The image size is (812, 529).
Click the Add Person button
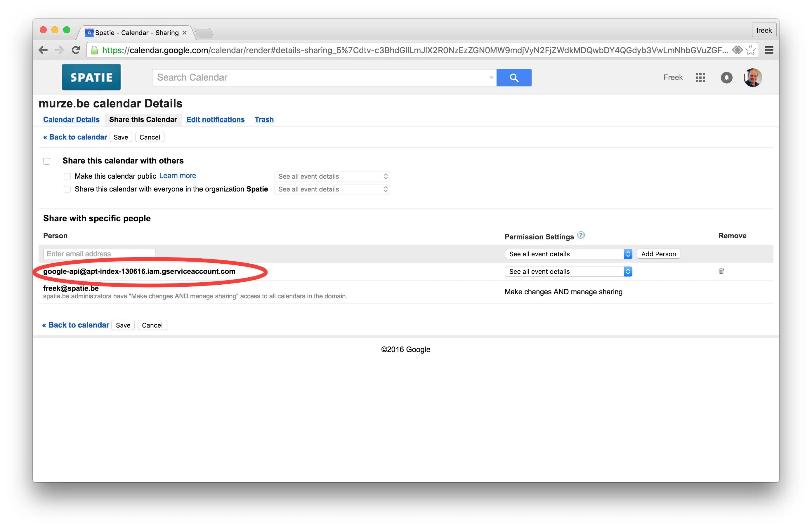(658, 254)
